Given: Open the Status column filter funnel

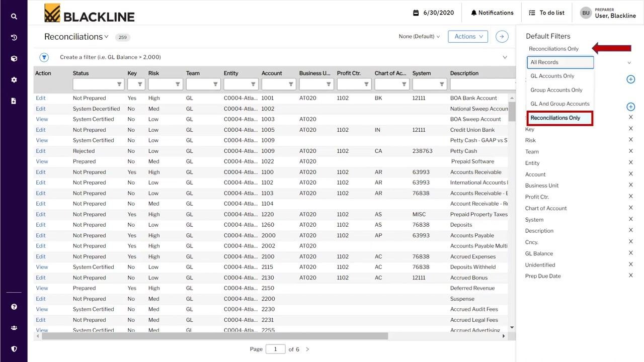Looking at the screenshot, I should coord(120,84).
